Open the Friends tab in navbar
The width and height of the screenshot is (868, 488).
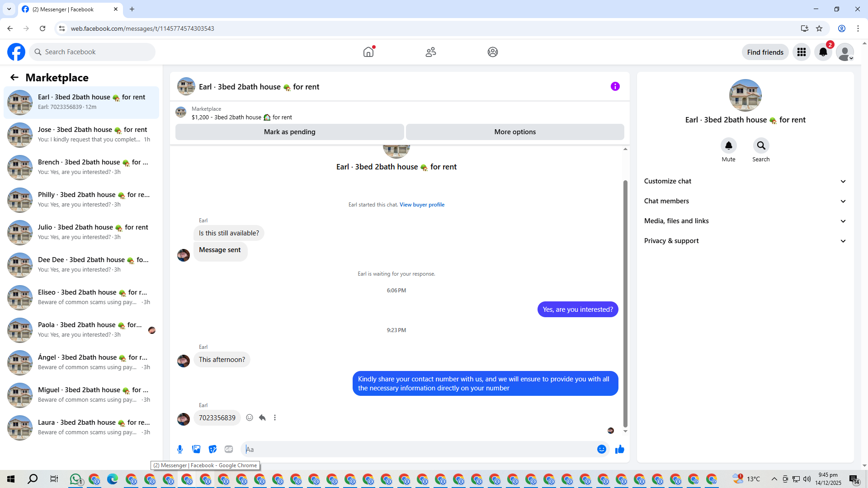point(430,52)
